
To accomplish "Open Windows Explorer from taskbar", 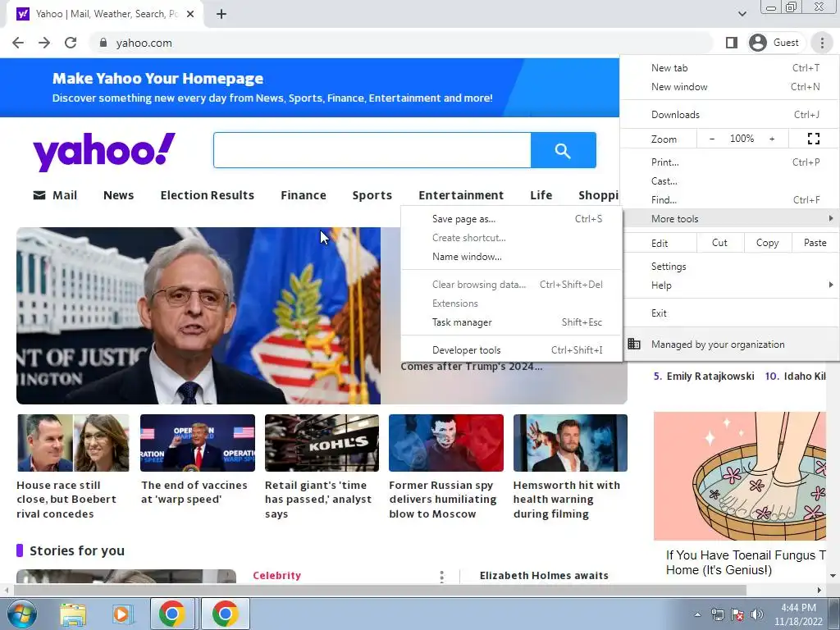I will click(x=73, y=614).
